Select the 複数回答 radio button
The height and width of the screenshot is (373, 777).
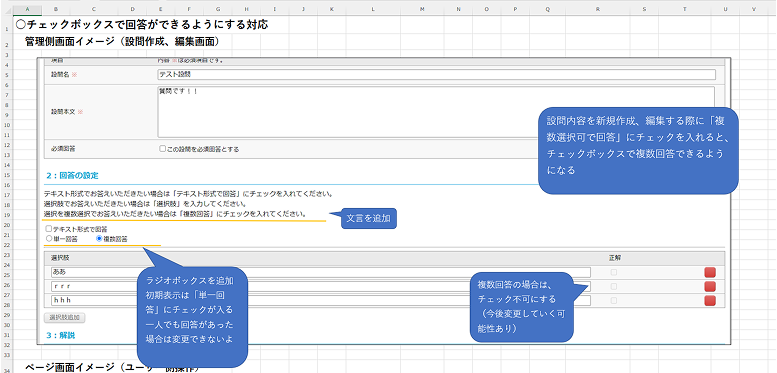click(x=99, y=238)
